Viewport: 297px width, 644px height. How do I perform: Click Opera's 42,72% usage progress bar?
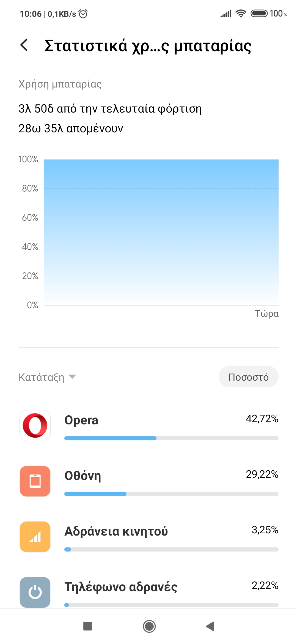pos(171,438)
